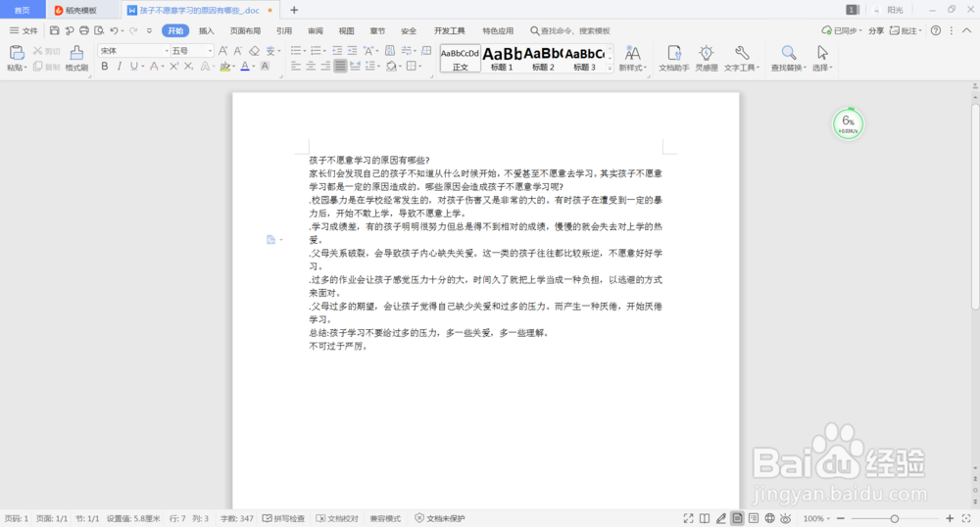Screen dimensions: 980x527
Task: Switch to the Page Layout (页面布局) tab
Action: (245, 30)
